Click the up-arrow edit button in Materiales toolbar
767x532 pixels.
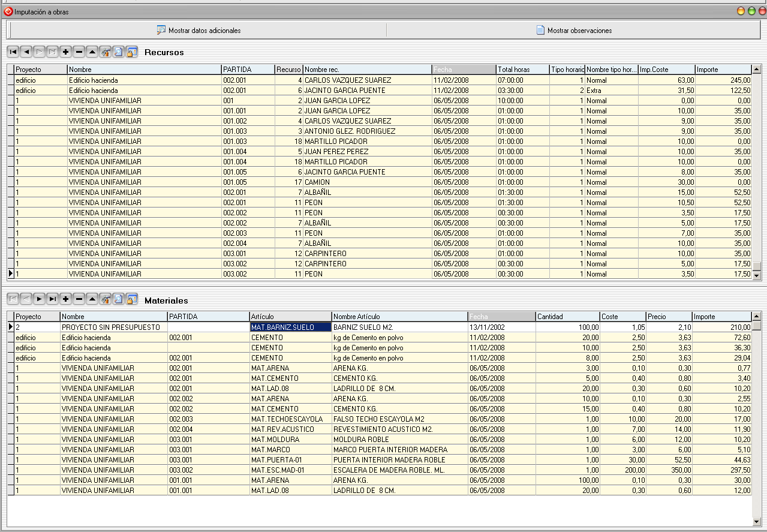92,299
